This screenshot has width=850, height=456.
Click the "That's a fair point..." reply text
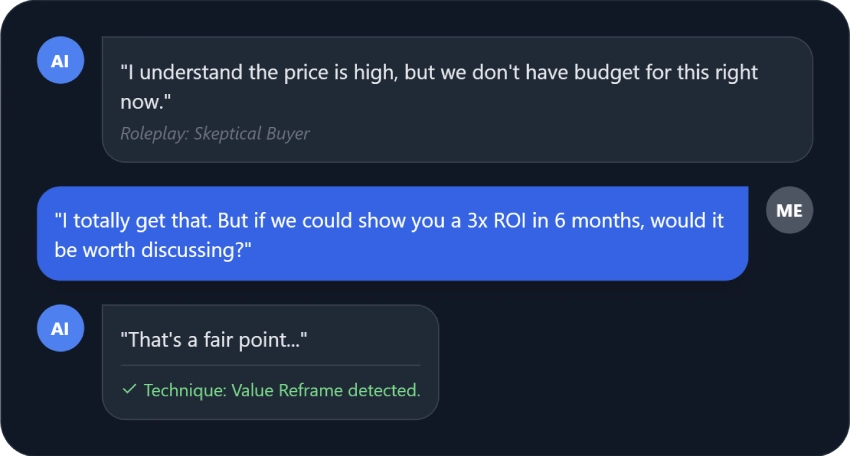[x=213, y=340]
